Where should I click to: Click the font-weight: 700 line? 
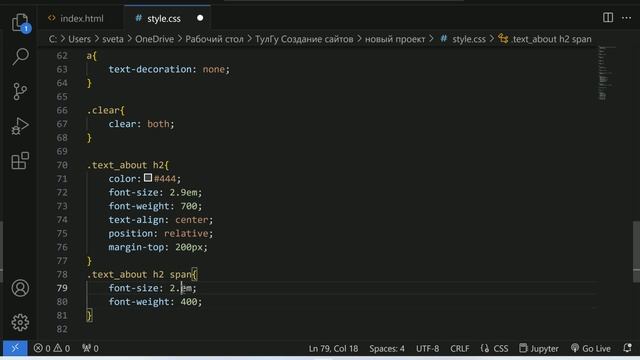[155, 206]
